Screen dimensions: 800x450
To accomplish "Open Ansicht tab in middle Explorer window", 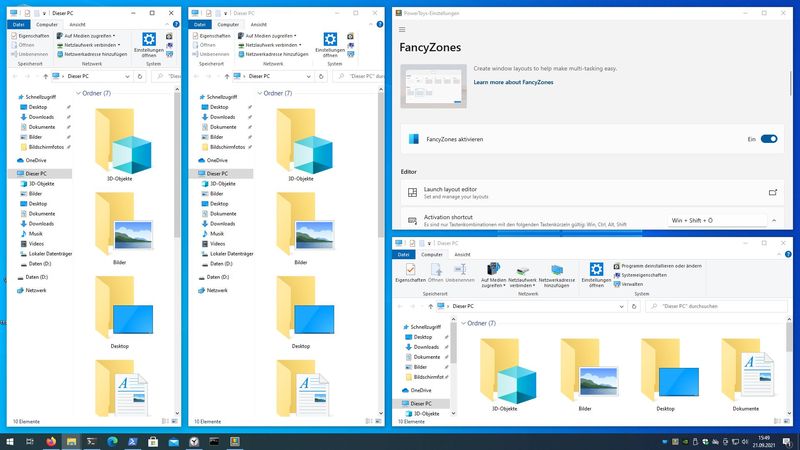I will tap(259, 24).
